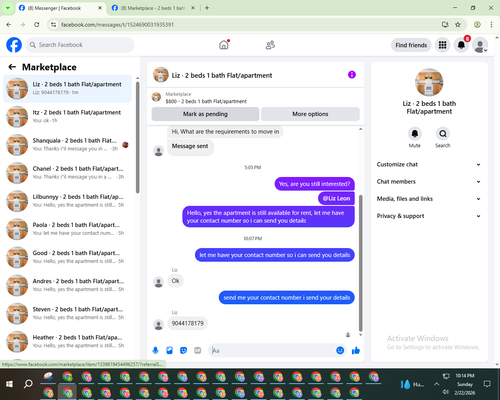
Task: Expand Customize chat section
Action: tap(429, 164)
